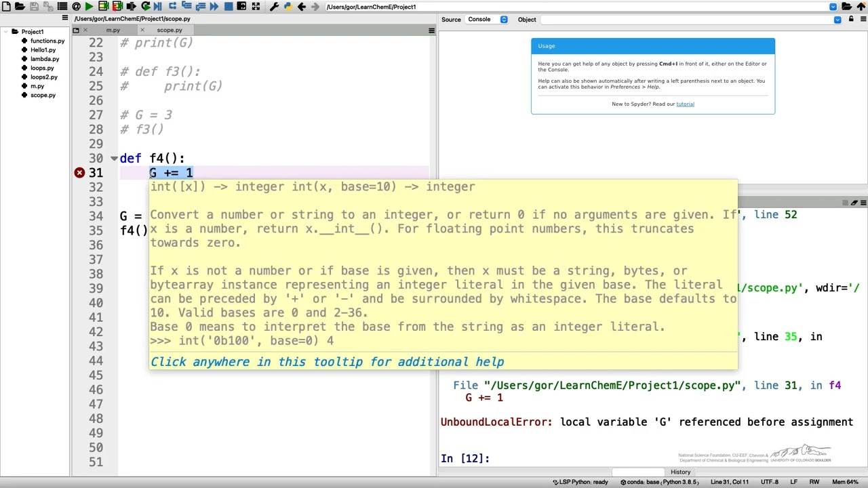Open loops.py in the project tree

42,68
